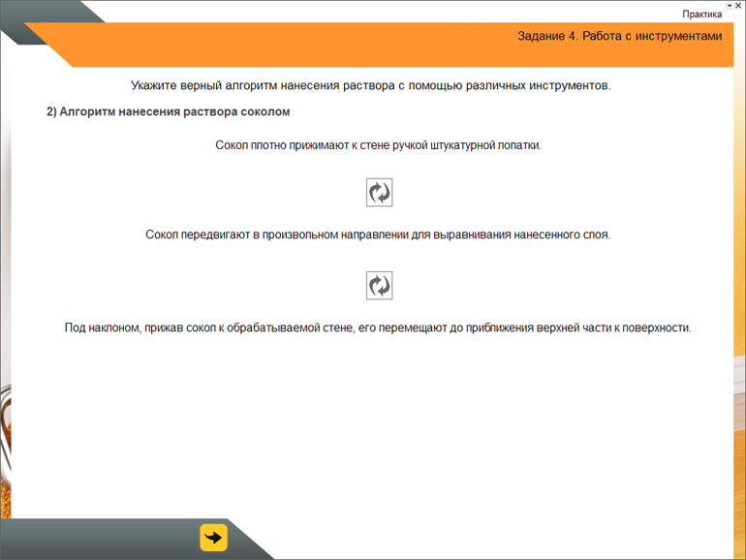The height and width of the screenshot is (560, 746).
Task: Select the step 'Сокол плотно прижимают к стене'
Action: [x=377, y=145]
